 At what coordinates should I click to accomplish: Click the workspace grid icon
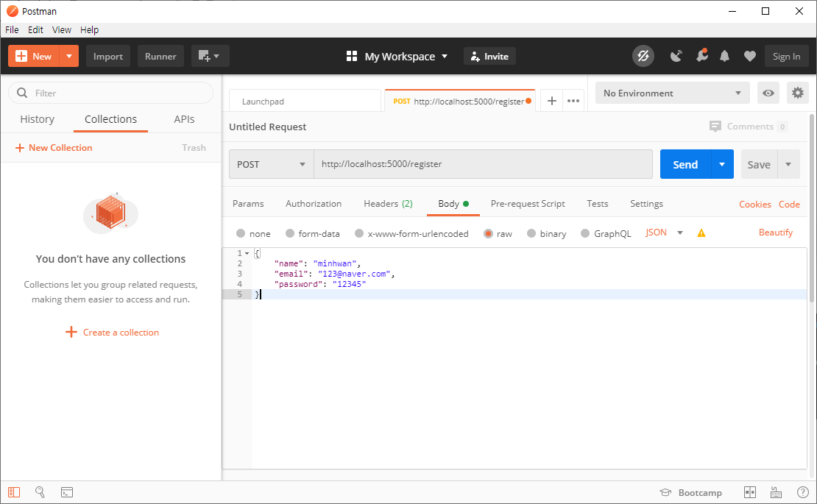click(x=352, y=56)
